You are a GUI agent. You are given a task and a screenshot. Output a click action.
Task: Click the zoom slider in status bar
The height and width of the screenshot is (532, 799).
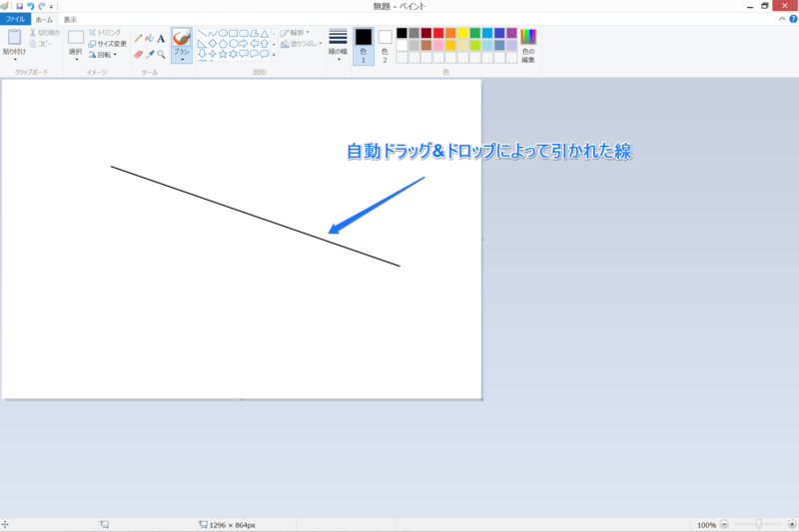[758, 524]
